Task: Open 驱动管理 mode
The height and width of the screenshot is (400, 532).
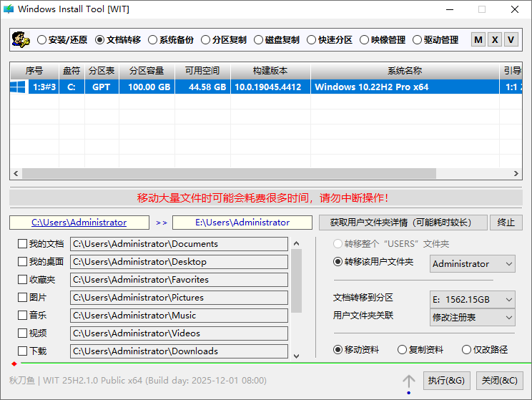Action: [x=435, y=40]
